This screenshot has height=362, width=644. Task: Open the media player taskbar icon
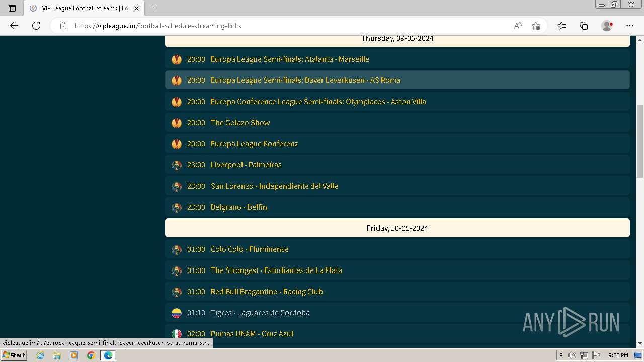click(74, 355)
